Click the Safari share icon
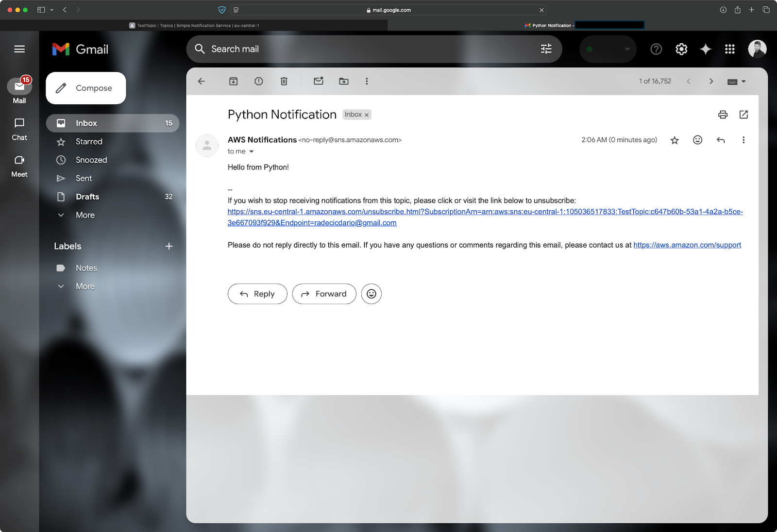This screenshot has height=532, width=777. (x=738, y=10)
